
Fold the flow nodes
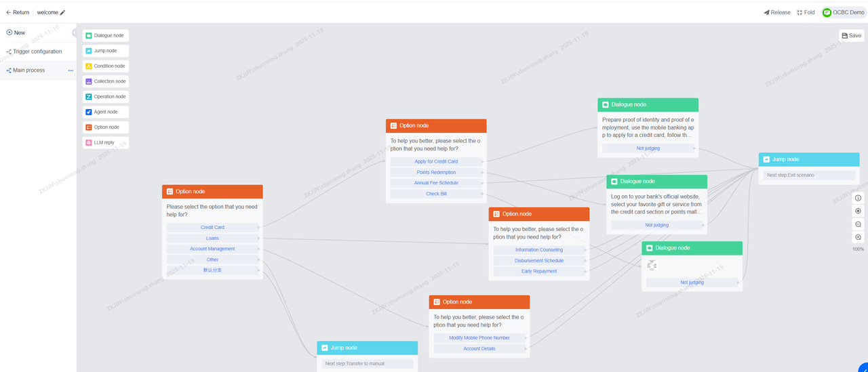806,12
